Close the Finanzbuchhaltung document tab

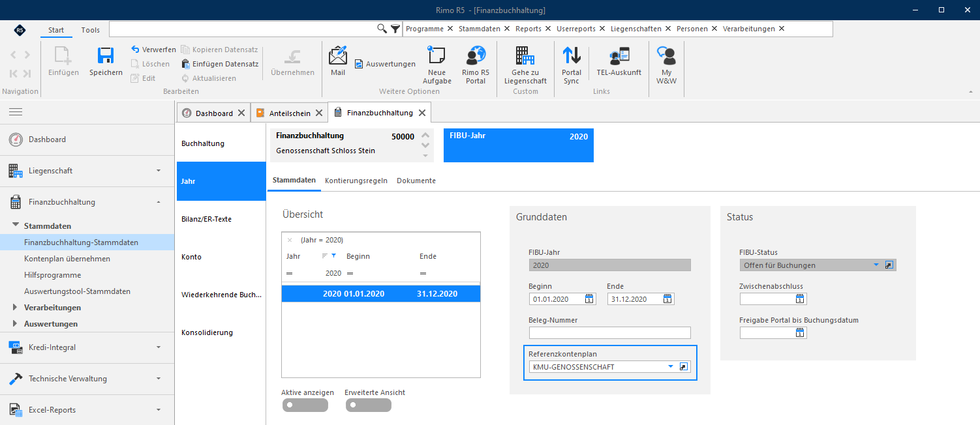[x=422, y=113]
